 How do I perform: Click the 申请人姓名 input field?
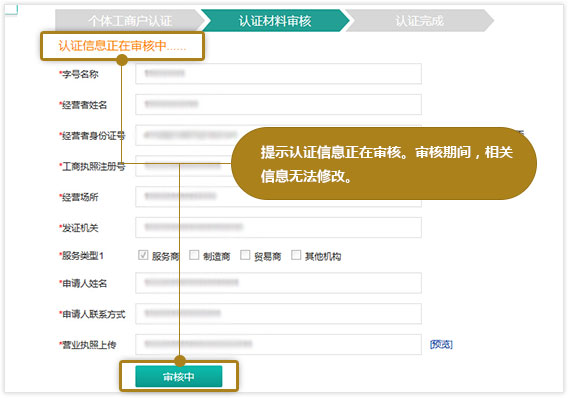point(278,283)
